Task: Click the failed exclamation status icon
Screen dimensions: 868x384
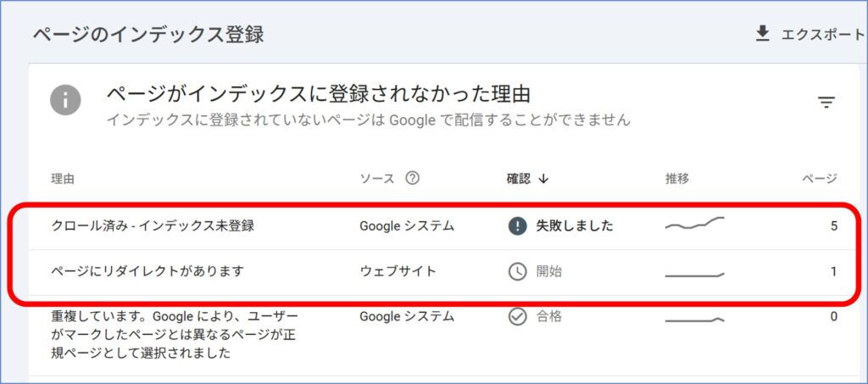Action: point(517,225)
